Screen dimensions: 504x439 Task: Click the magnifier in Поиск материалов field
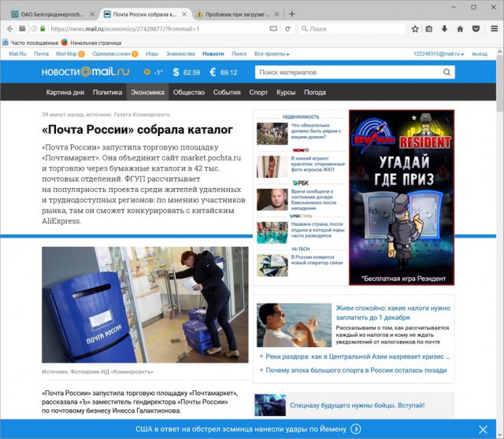point(447,72)
